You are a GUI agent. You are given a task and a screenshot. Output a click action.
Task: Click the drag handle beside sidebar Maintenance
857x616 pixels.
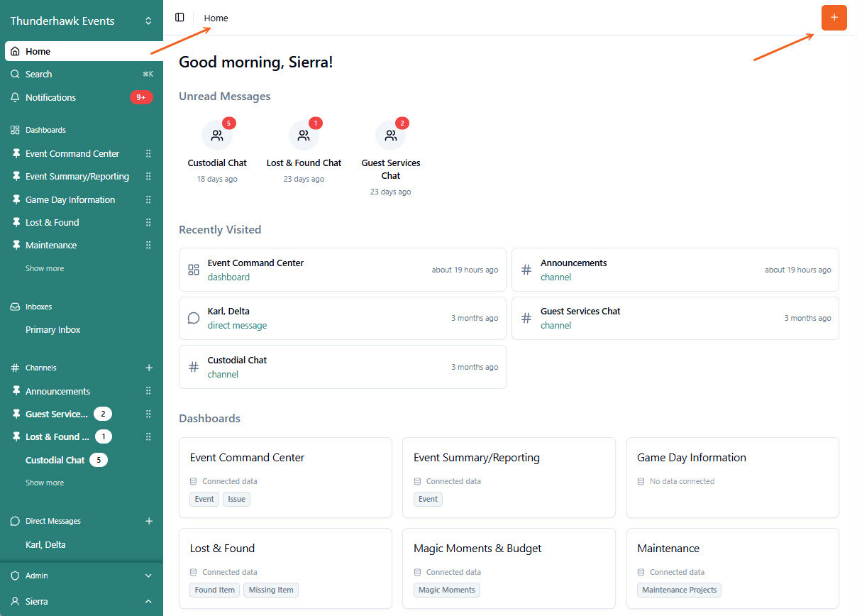(x=148, y=245)
